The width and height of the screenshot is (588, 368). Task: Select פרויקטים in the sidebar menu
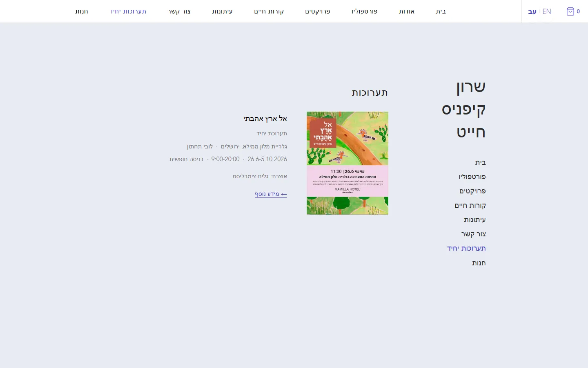point(473,191)
